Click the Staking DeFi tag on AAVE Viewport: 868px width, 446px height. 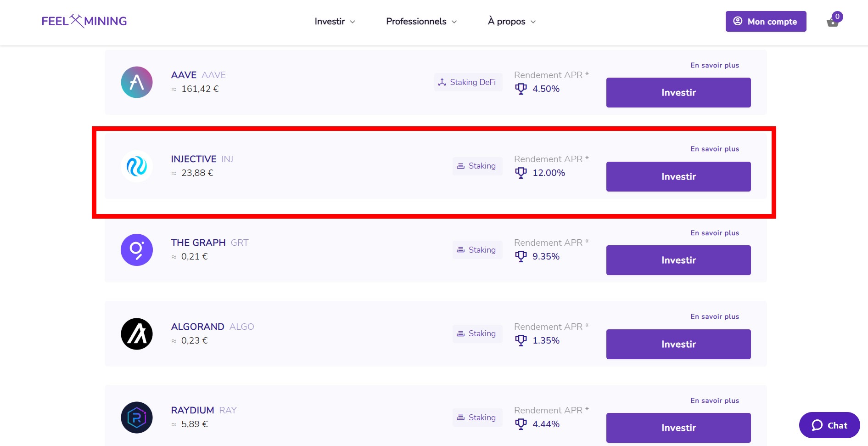click(468, 82)
